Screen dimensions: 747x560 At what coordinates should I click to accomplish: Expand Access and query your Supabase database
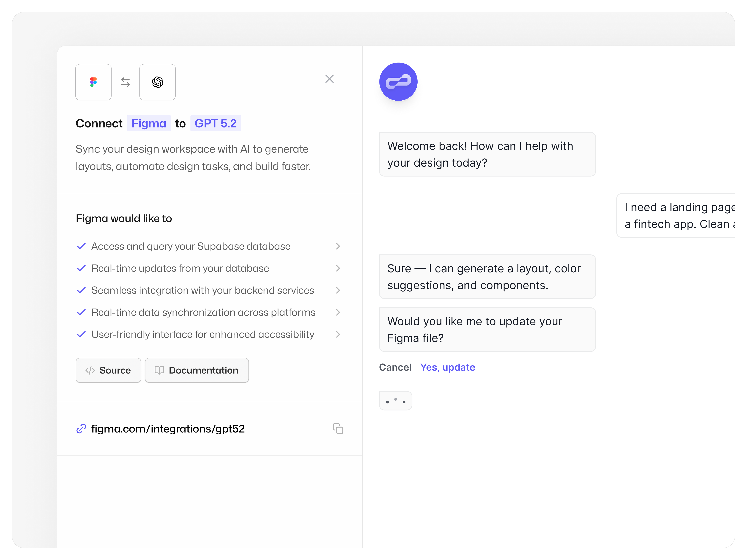pos(338,246)
